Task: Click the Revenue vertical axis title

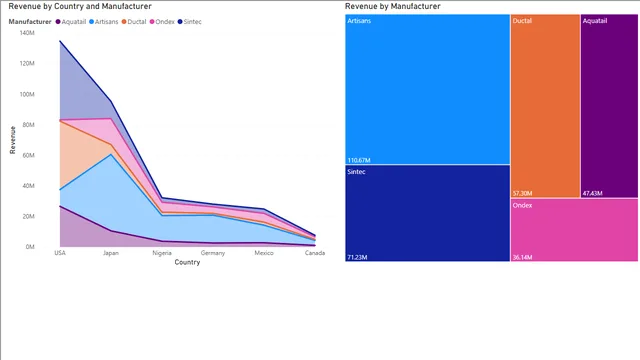Action: point(13,140)
